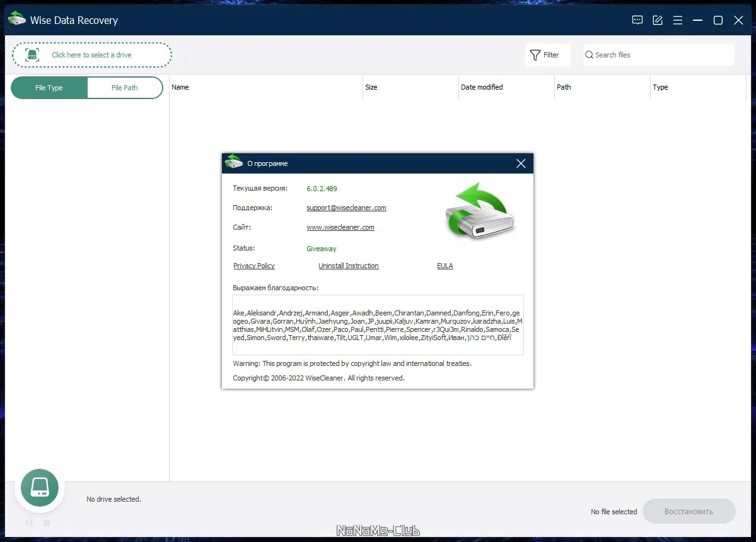Click the round green drive scan button

coord(40,488)
